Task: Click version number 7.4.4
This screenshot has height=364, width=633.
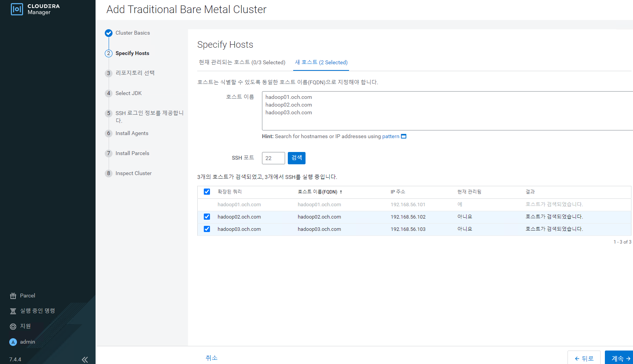Action: click(x=15, y=360)
